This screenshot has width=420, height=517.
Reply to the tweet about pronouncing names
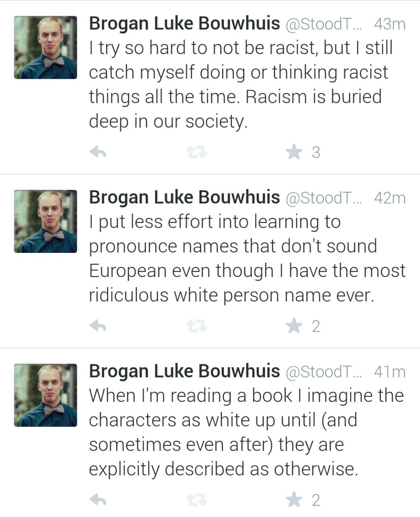point(97,326)
